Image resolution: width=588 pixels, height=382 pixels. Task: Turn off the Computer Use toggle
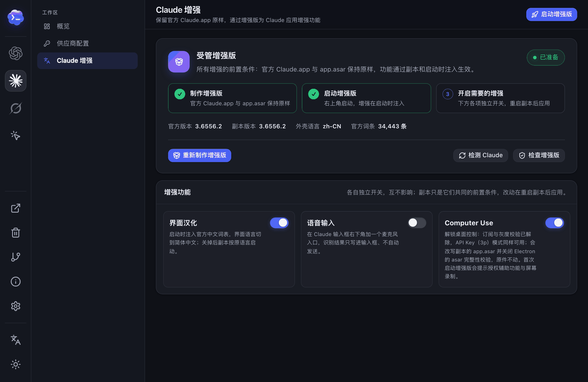[x=555, y=223]
